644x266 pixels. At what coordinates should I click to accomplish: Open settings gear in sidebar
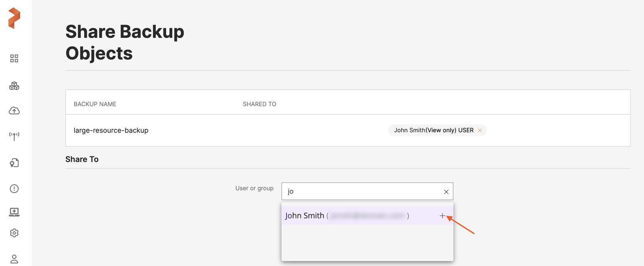[14, 233]
